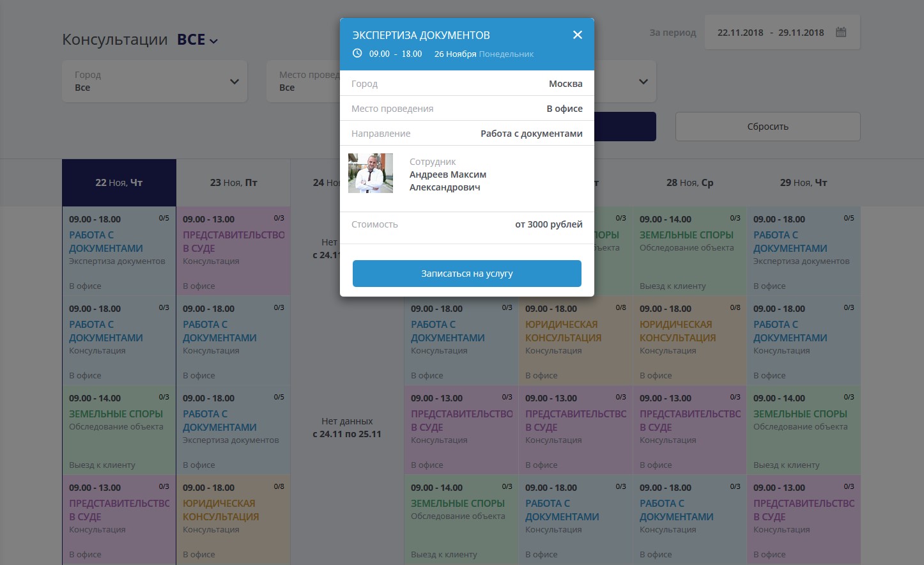Select the 22 Ноя, Чт day tab
Image resolution: width=924 pixels, height=565 pixels.
tap(119, 183)
